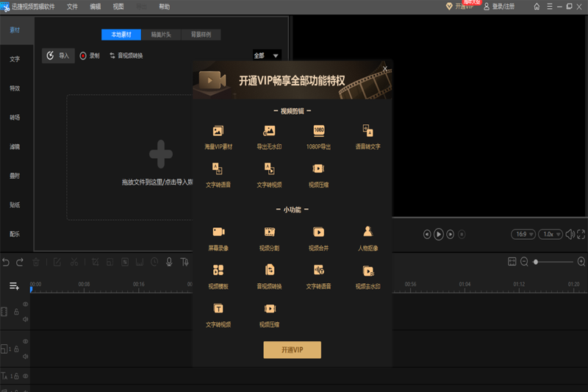Open the 贴纸 sidebar panel
This screenshot has width=588, height=392.
pos(15,204)
